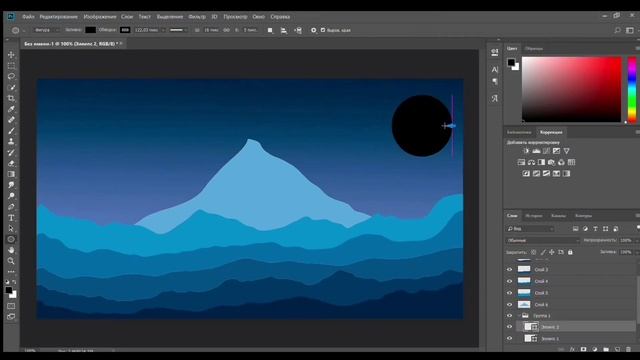640x360 pixels.
Task: Open the Фильтр menu
Action: 197,17
